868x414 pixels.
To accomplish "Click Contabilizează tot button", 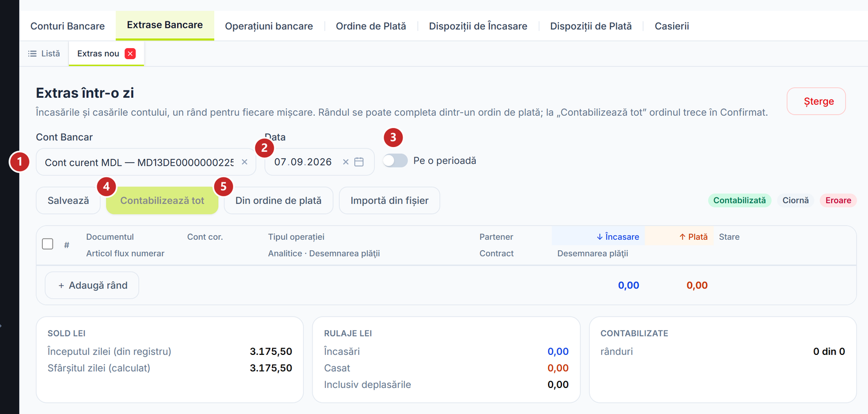I will tap(162, 200).
